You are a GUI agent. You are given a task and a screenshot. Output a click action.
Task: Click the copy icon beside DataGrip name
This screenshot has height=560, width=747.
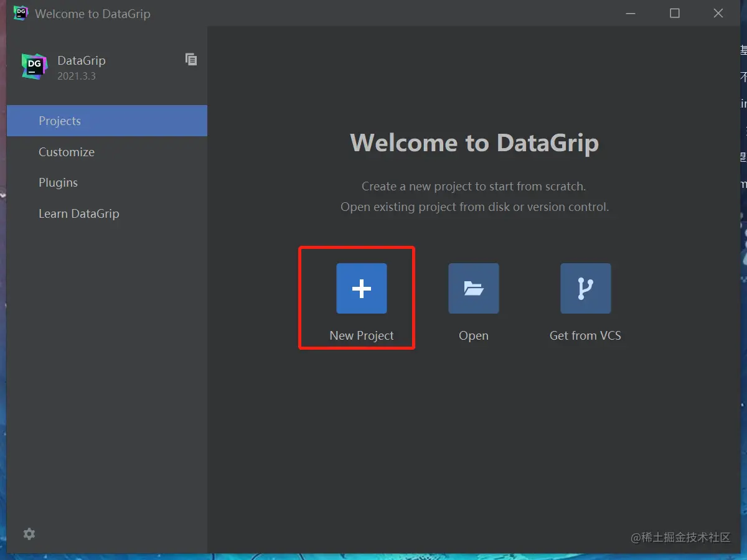coord(191,59)
